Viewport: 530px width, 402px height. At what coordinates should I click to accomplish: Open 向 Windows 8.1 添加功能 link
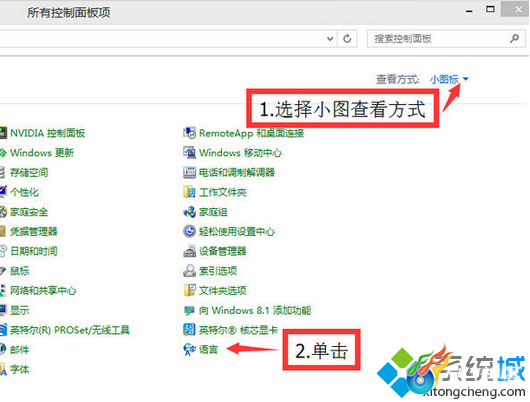tap(255, 310)
